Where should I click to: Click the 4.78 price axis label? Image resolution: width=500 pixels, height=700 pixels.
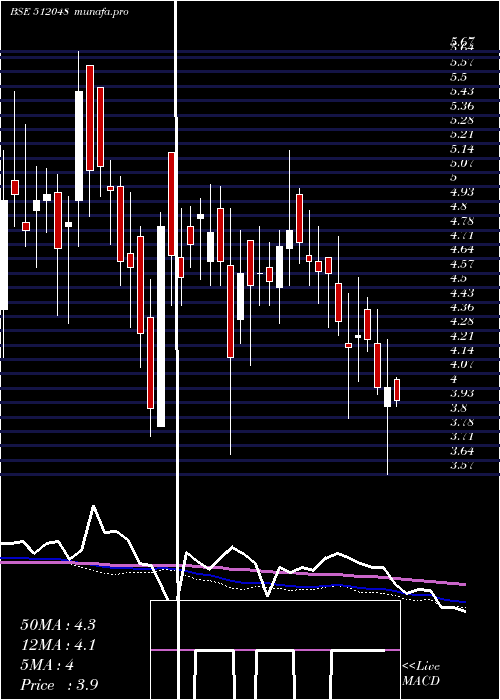point(462,221)
